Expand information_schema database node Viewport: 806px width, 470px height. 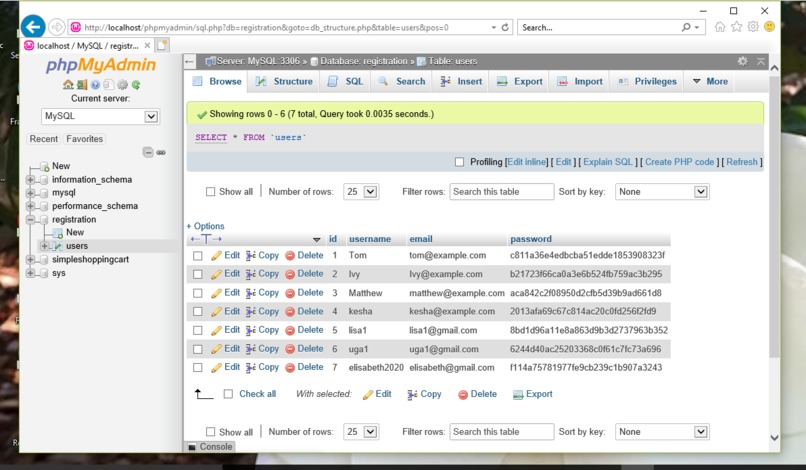(x=30, y=179)
